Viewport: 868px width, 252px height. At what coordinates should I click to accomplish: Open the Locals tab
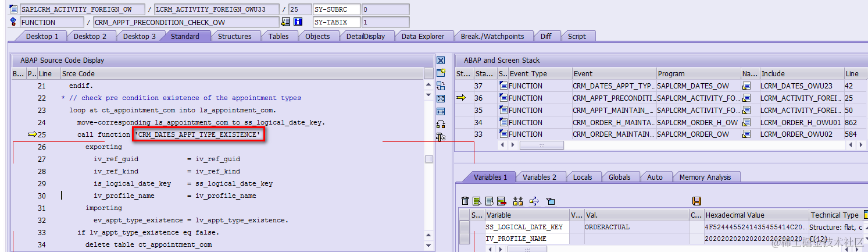pyautogui.click(x=583, y=177)
